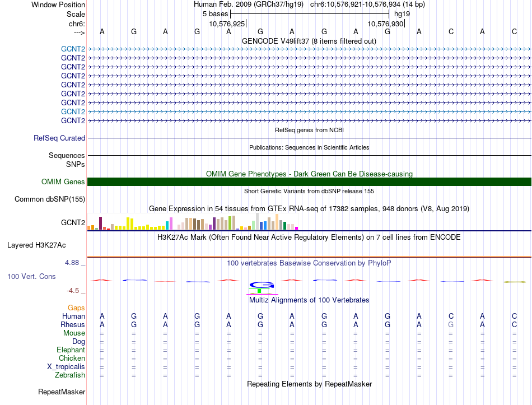
Task: Click GENCODE V49lift37 track title
Action: [309, 41]
